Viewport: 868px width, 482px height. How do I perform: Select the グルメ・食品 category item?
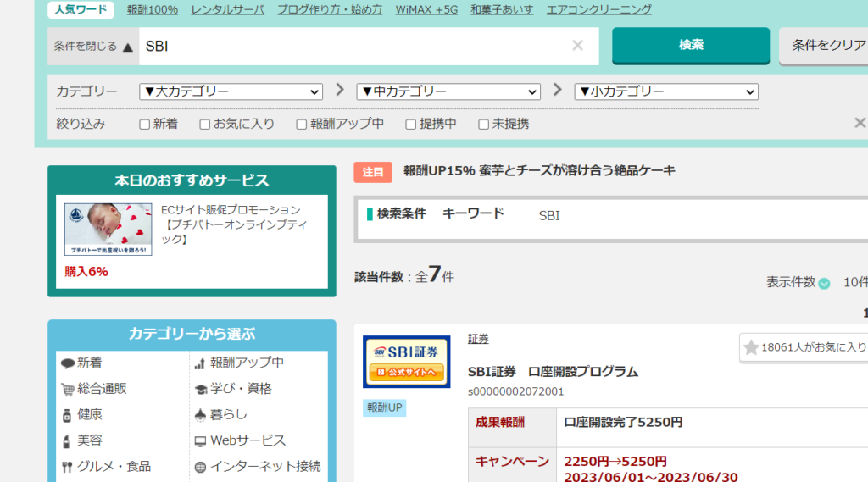pos(114,467)
